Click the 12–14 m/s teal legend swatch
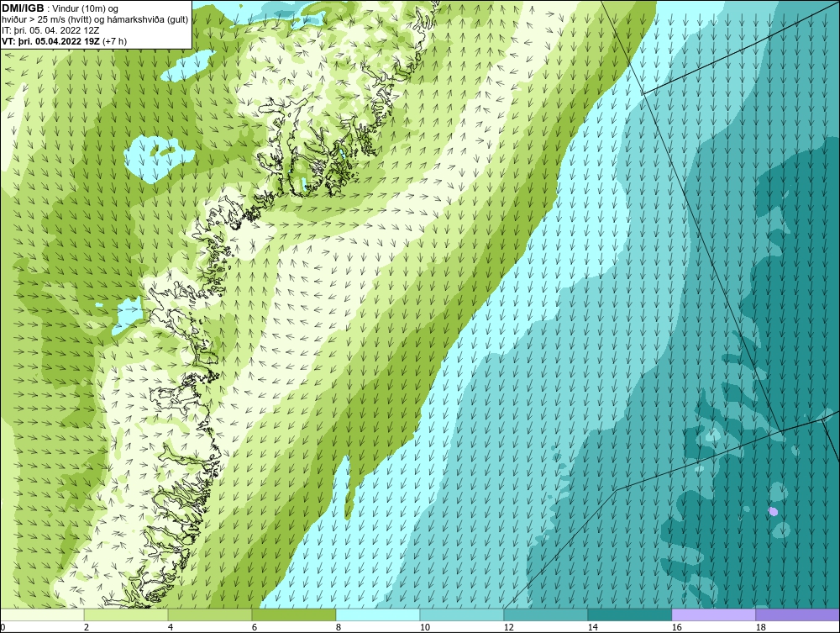 point(545,615)
